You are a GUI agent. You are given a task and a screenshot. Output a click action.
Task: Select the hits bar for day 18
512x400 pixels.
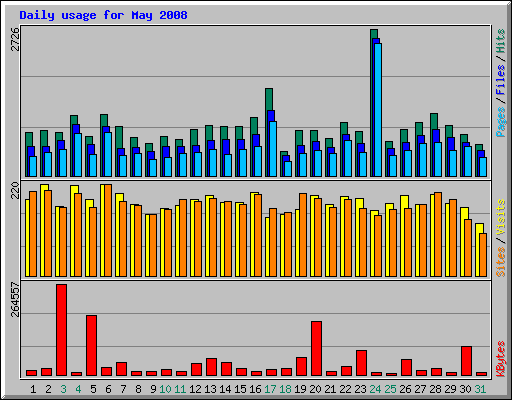click(x=284, y=164)
